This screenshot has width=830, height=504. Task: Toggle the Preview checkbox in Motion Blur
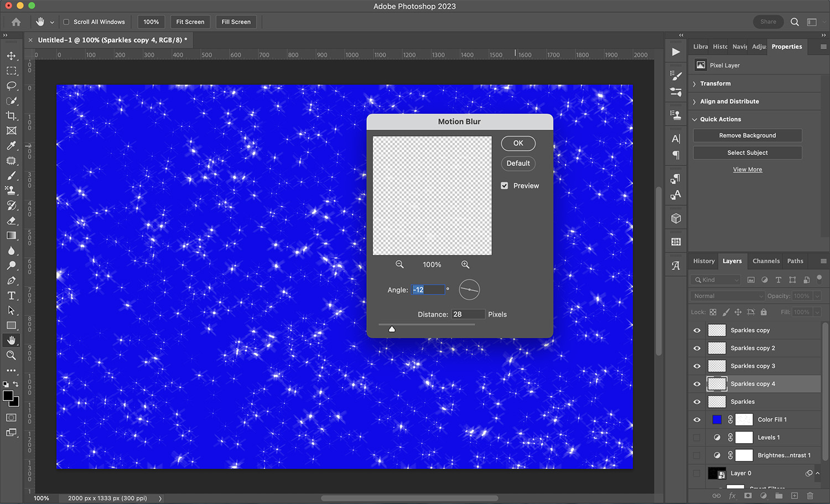(x=505, y=186)
